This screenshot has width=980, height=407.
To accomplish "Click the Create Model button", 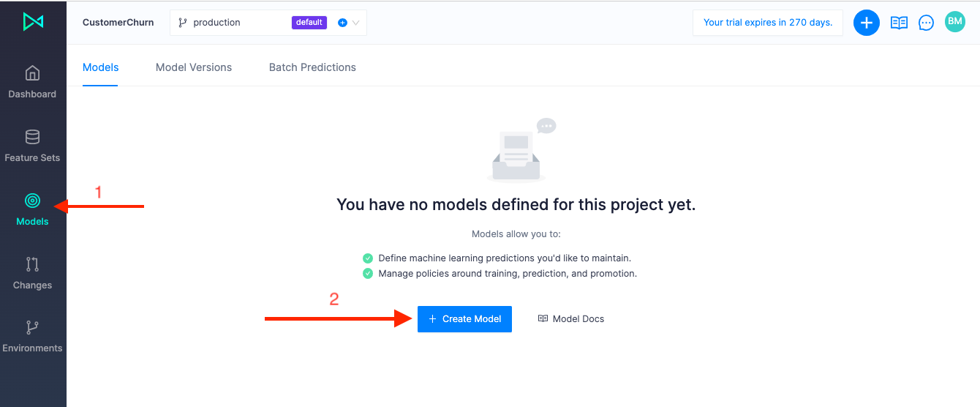I will click(464, 319).
